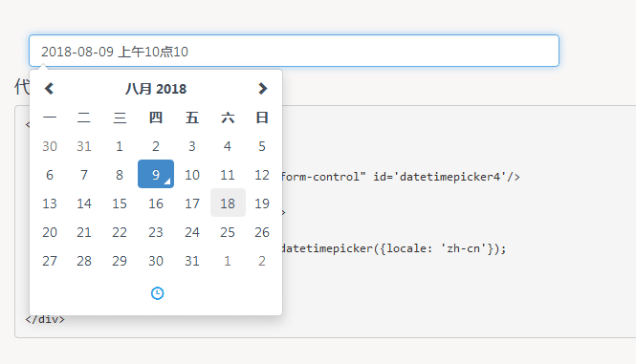Select day 10 in the calendar
The image size is (636, 364).
[x=192, y=175]
